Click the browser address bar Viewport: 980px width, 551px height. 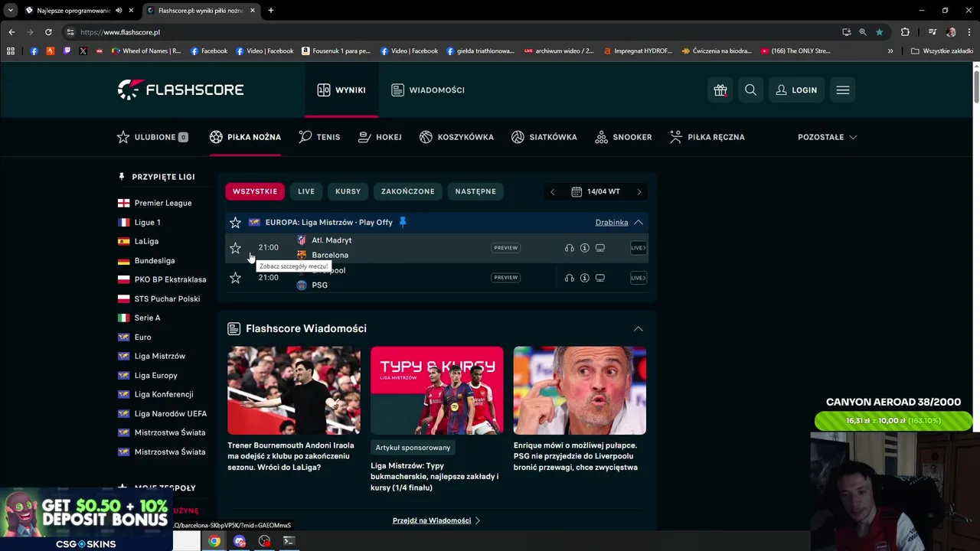click(452, 32)
